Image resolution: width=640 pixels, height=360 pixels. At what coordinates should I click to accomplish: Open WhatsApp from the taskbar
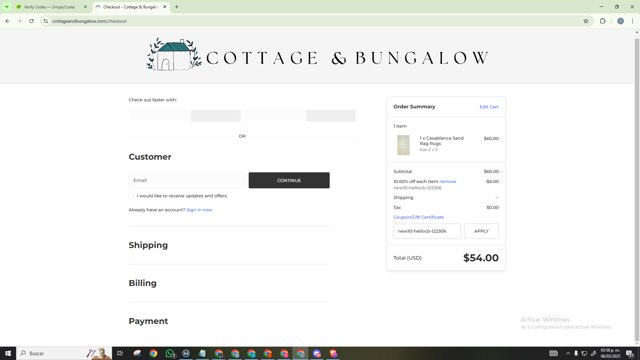(x=169, y=353)
